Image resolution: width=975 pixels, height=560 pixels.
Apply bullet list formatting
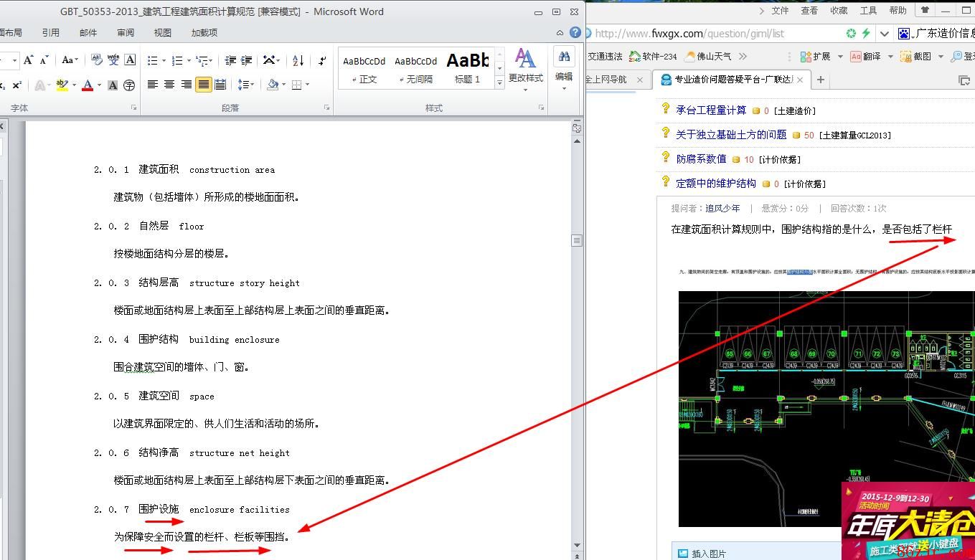[152, 60]
